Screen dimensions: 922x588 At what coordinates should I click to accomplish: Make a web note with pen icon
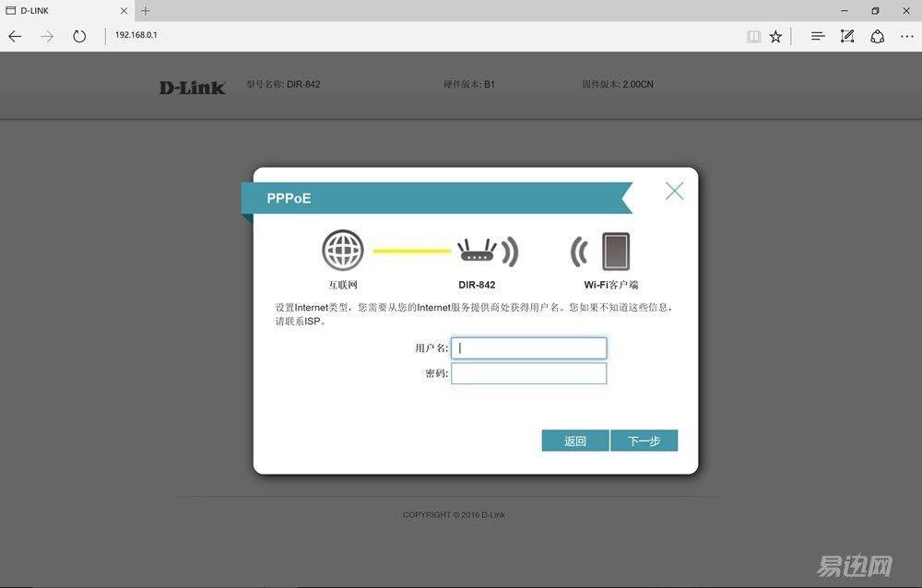tap(846, 37)
